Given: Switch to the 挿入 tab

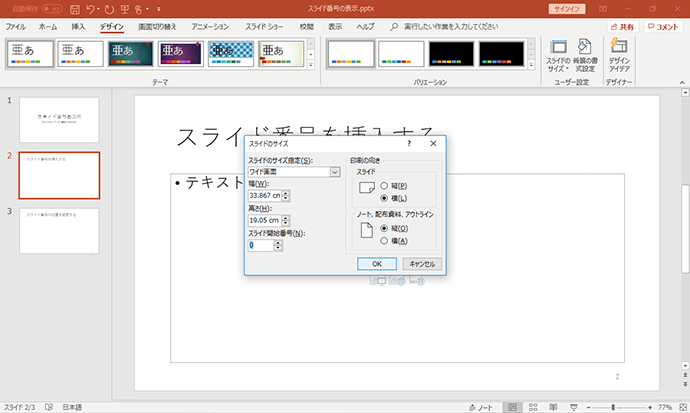Looking at the screenshot, I should [78, 27].
